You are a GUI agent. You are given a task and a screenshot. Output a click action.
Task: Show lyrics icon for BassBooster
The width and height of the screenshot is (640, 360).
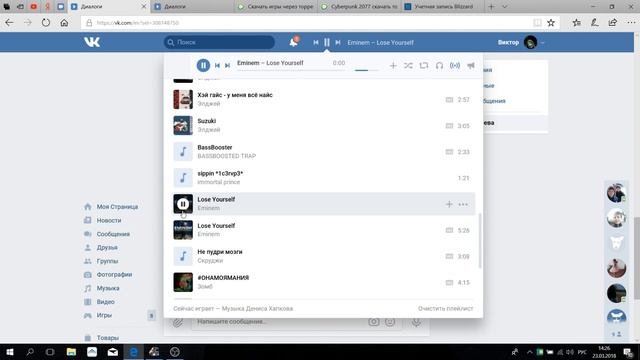point(449,152)
